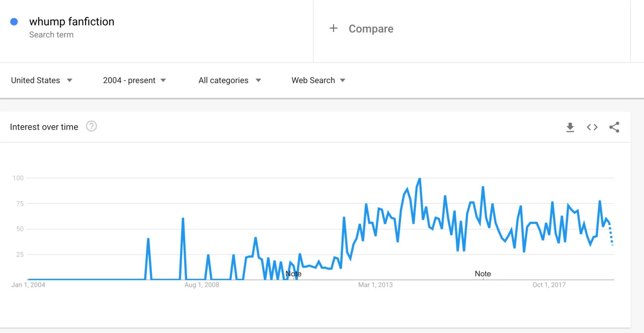Click the first Note marker on the chart
The image size is (644, 333).
(293, 274)
